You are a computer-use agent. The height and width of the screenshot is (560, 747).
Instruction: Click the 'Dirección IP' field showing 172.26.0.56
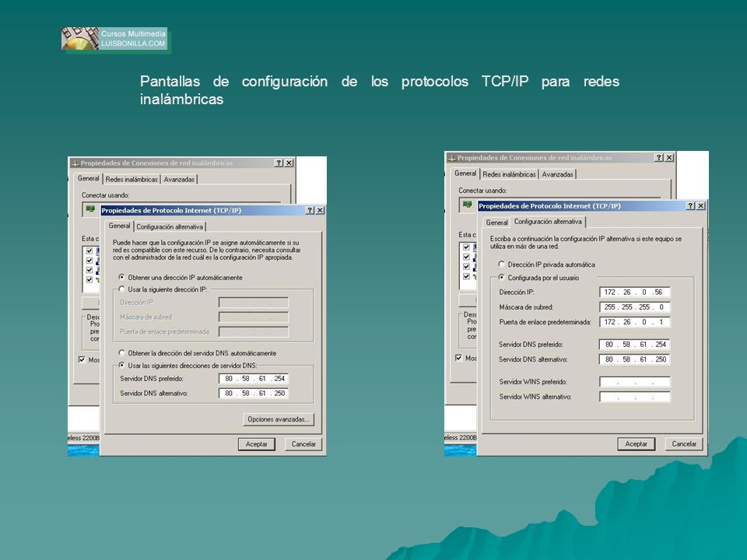(x=635, y=292)
